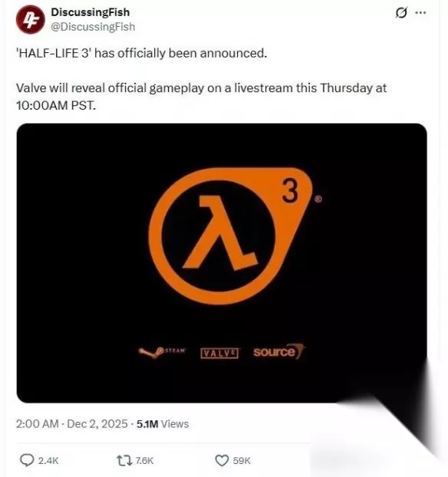Image resolution: width=448 pixels, height=477 pixels.
Task: Click the orange lambda symbol in image
Action: [219, 232]
